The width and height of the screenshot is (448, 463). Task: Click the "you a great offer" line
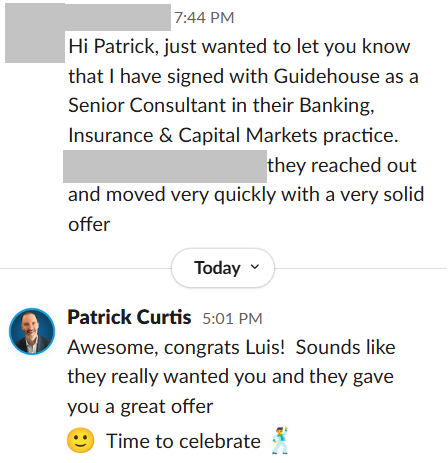[x=140, y=407]
